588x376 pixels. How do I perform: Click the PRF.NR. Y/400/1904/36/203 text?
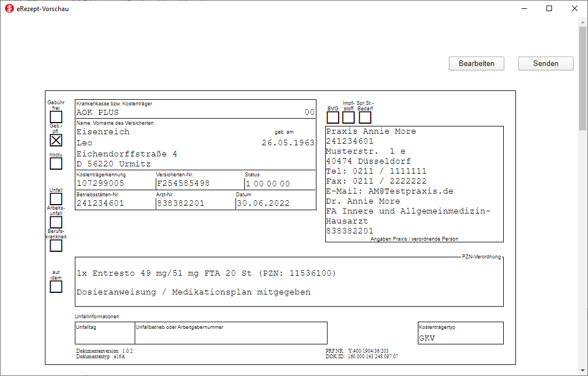pos(357,351)
